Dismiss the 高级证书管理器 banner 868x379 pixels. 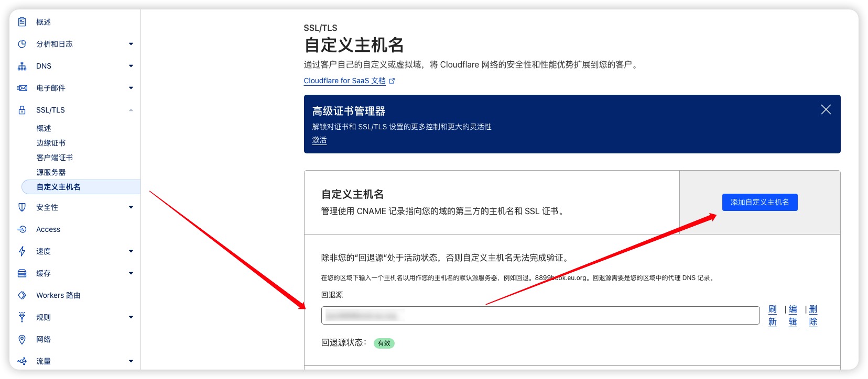826,109
